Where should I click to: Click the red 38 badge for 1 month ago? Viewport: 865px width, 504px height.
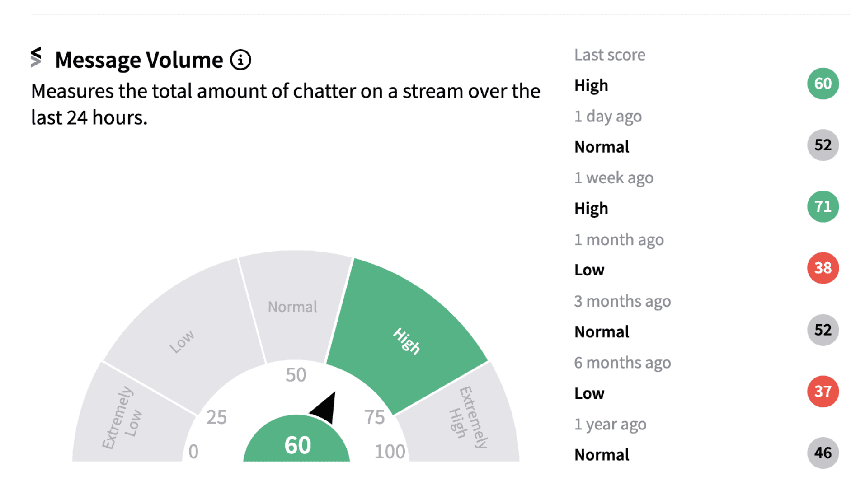tap(823, 268)
